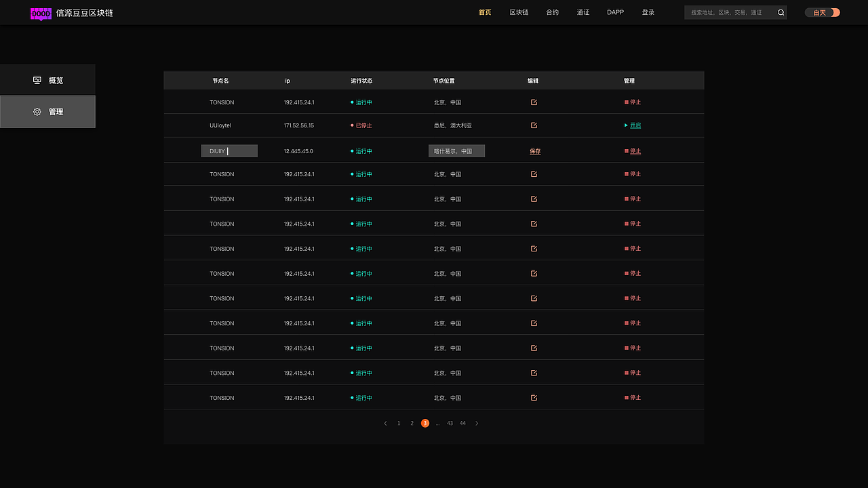Click the magnifier search icon
This screenshot has height=488, width=868.
click(x=781, y=12)
